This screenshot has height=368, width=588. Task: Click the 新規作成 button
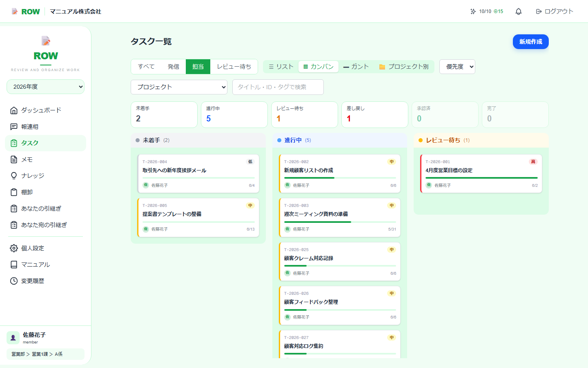point(531,42)
